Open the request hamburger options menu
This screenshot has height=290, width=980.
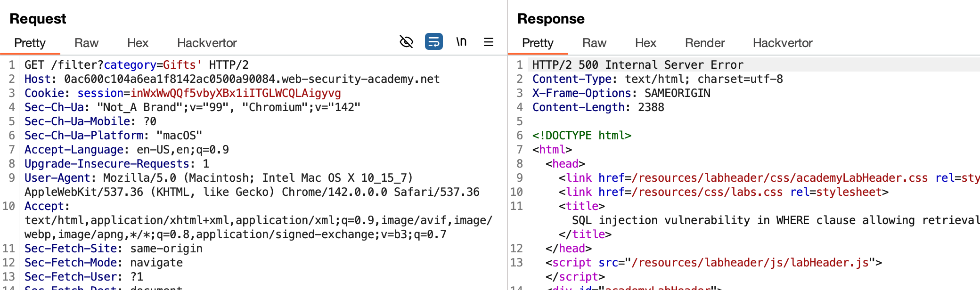[489, 42]
